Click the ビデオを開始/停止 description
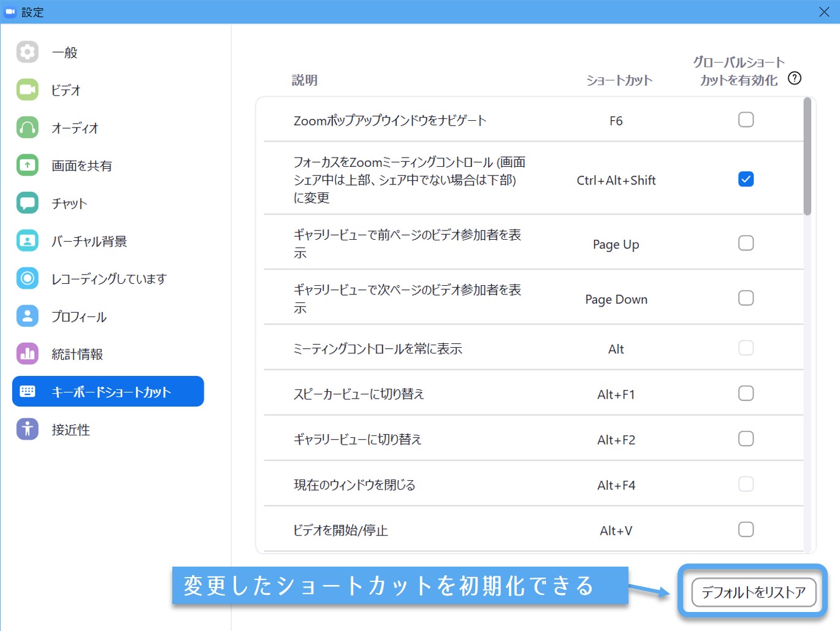 tap(340, 530)
